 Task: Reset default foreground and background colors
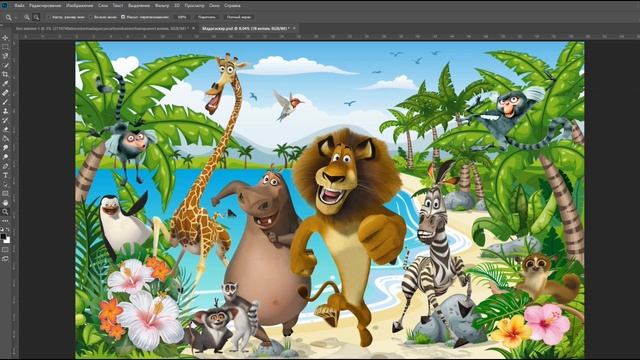[2, 229]
